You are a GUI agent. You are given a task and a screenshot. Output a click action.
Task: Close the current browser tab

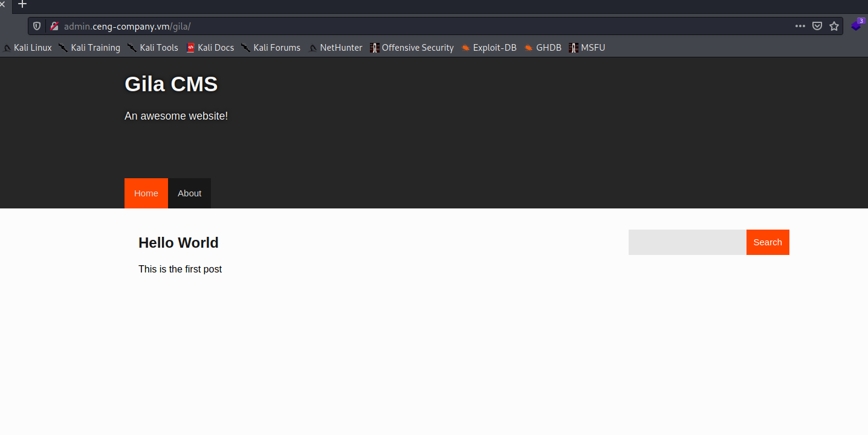click(x=2, y=4)
